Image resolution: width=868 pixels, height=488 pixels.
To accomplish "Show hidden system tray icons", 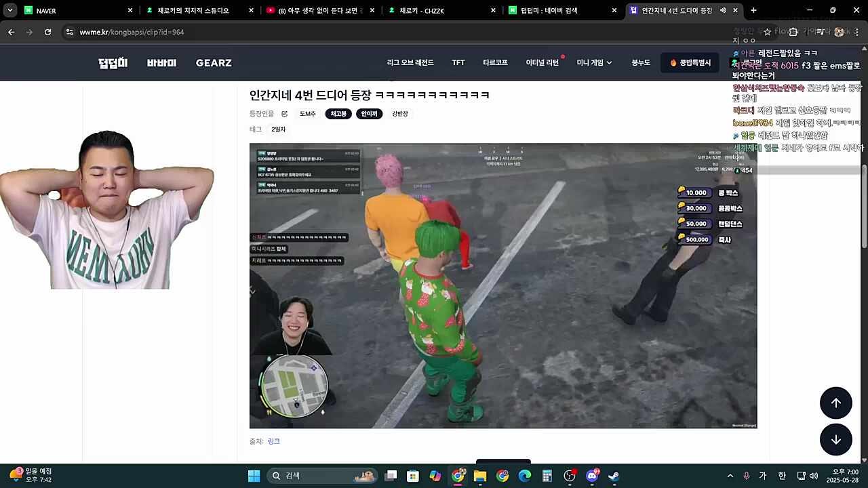I will pos(730,476).
